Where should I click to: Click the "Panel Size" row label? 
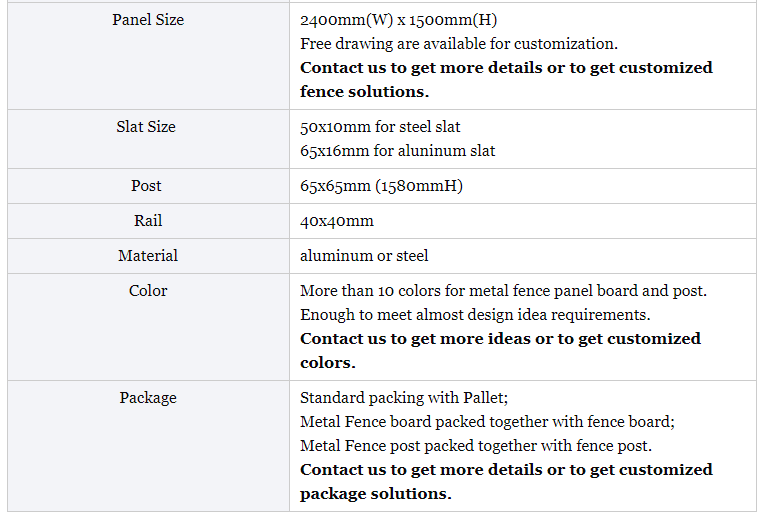click(x=148, y=20)
